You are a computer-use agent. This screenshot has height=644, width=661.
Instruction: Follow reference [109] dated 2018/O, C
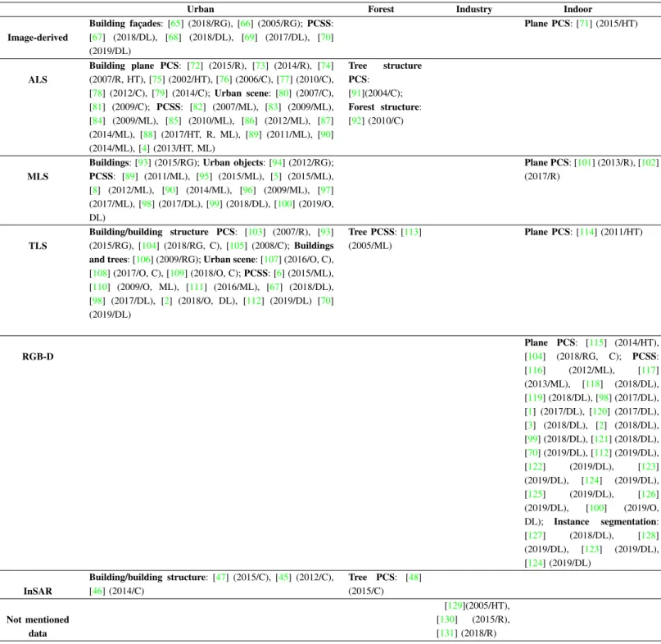point(177,274)
